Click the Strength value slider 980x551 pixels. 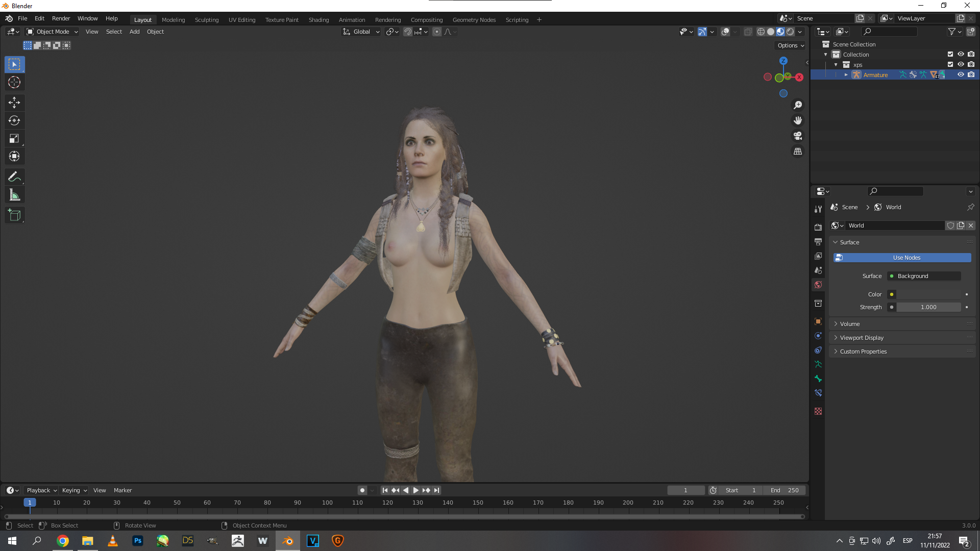pos(929,307)
